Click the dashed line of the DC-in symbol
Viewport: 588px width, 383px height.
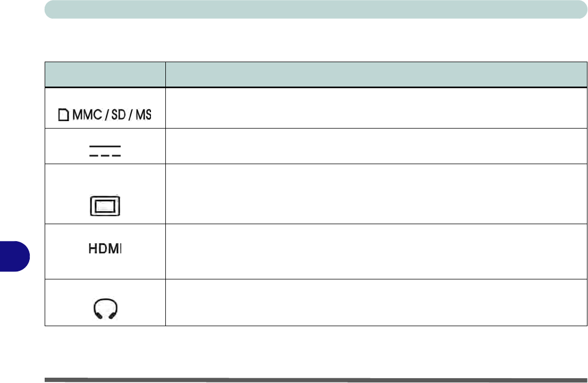pos(105,155)
